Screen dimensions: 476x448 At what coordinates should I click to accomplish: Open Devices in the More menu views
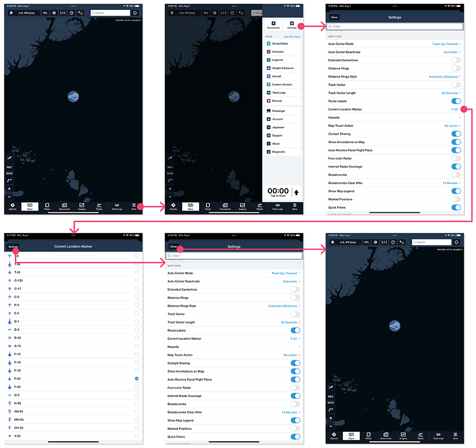283,101
